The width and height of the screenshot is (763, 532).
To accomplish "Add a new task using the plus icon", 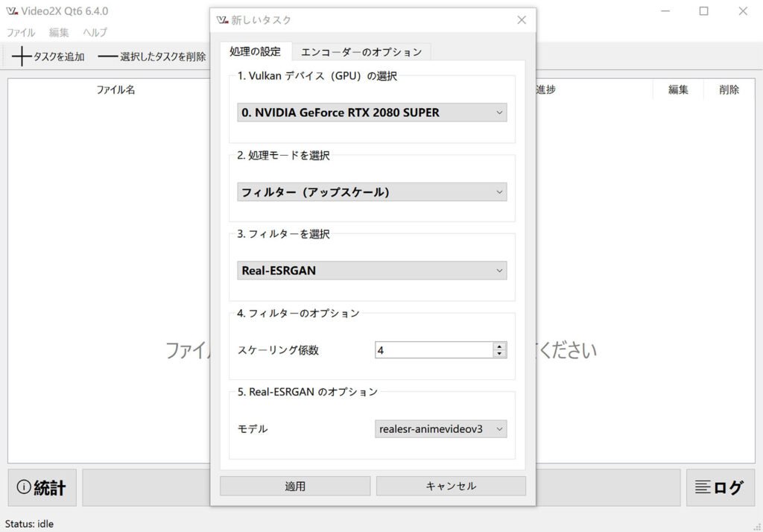I will pos(22,57).
